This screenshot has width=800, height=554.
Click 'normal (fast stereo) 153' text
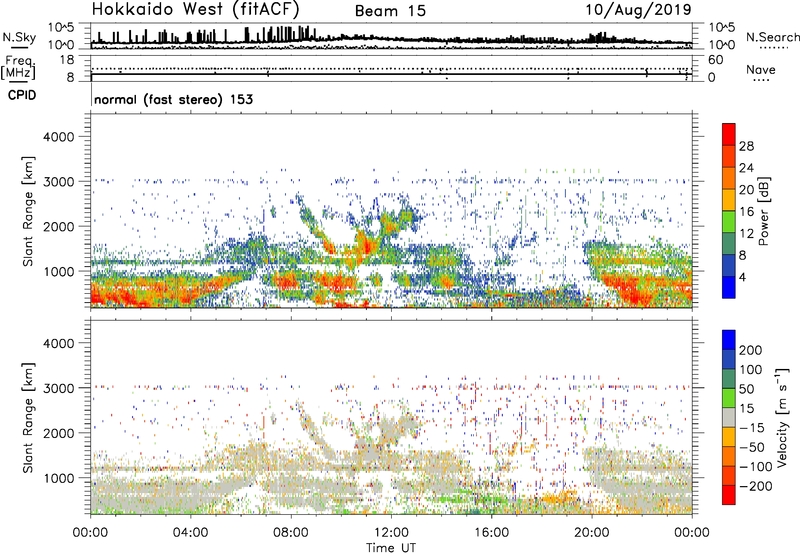point(173,99)
